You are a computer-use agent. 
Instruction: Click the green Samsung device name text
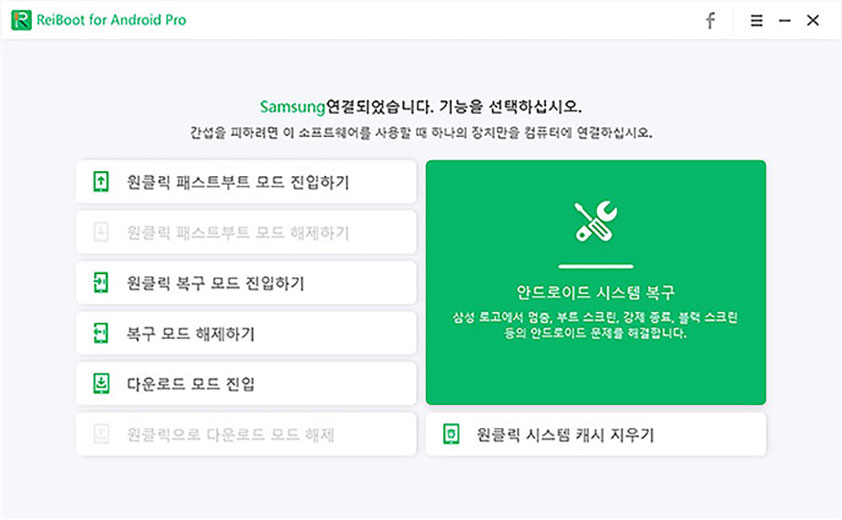(293, 107)
